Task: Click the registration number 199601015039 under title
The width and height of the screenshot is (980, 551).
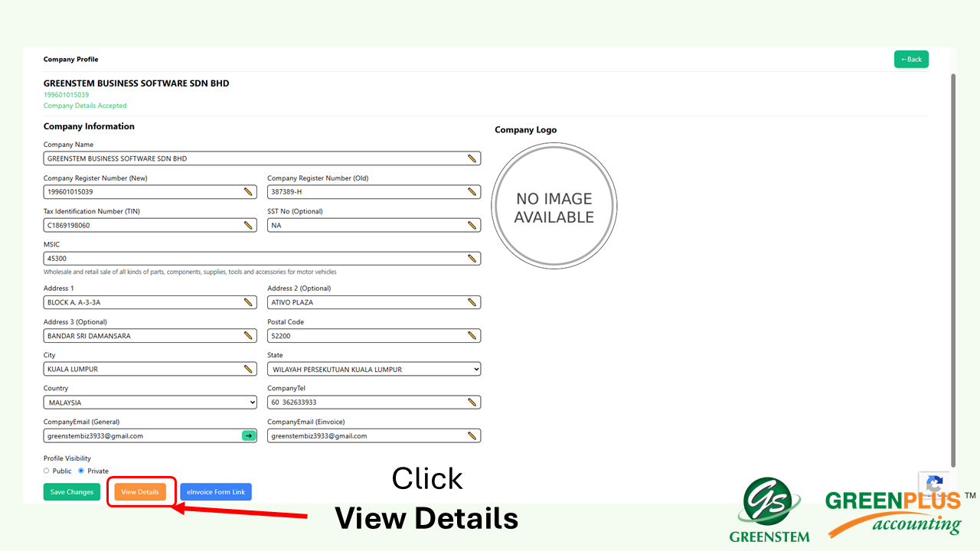Action: pos(66,95)
